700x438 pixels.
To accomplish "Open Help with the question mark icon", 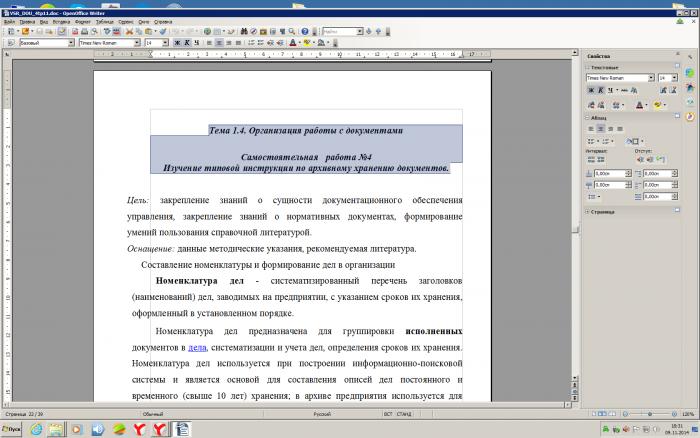I will [304, 32].
